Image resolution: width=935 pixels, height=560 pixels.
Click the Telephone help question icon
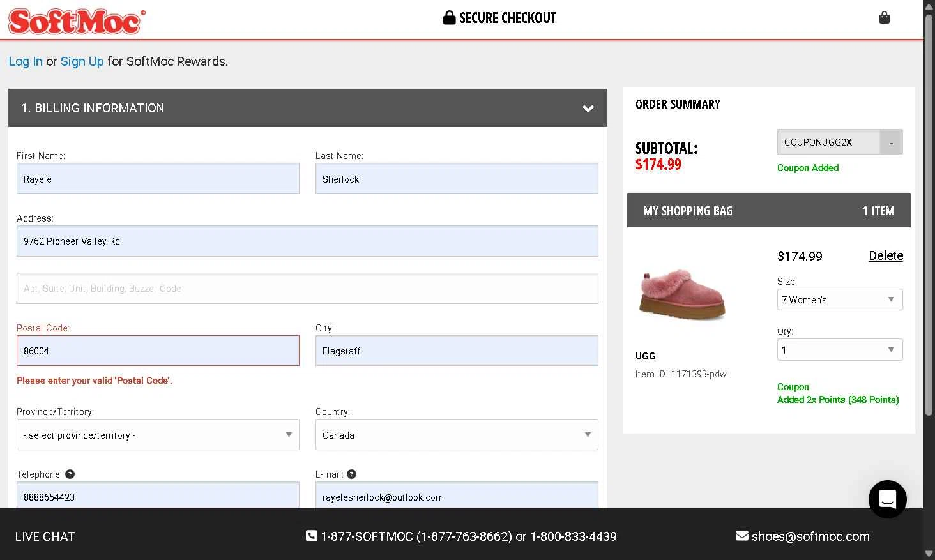[70, 474]
